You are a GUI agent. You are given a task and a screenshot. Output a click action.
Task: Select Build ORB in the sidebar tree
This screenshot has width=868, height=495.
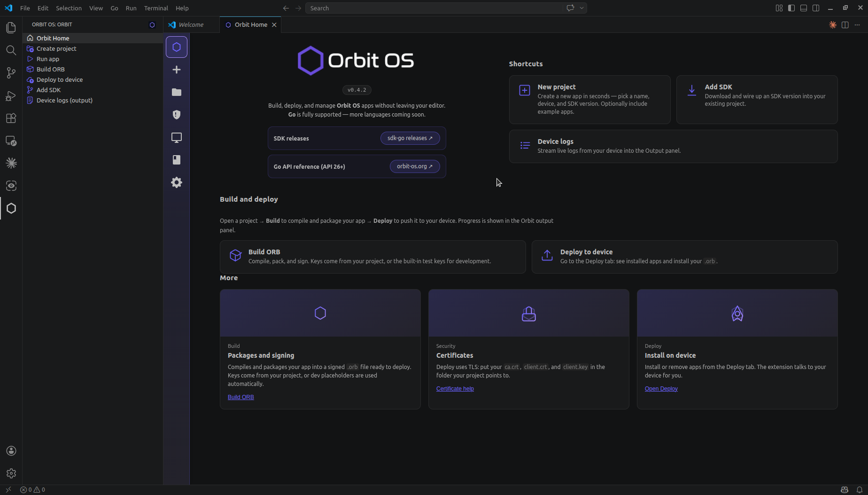[93, 69]
